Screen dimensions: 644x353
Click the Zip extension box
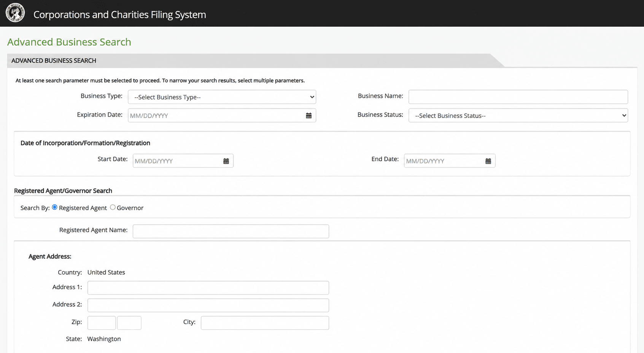click(129, 323)
